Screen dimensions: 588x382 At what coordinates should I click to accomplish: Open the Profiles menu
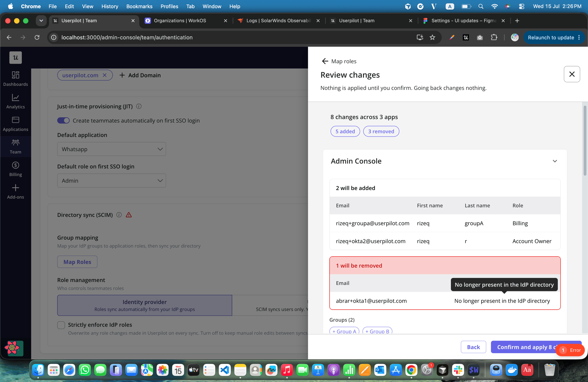[169, 6]
